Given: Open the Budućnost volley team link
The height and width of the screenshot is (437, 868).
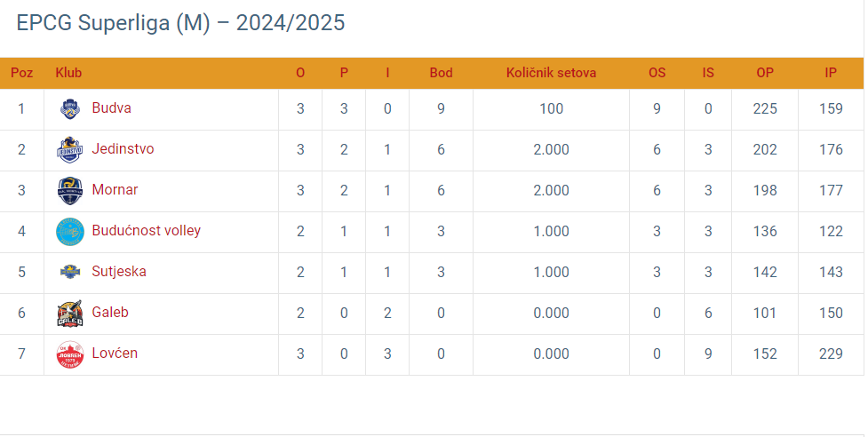Looking at the screenshot, I should coord(146,231).
